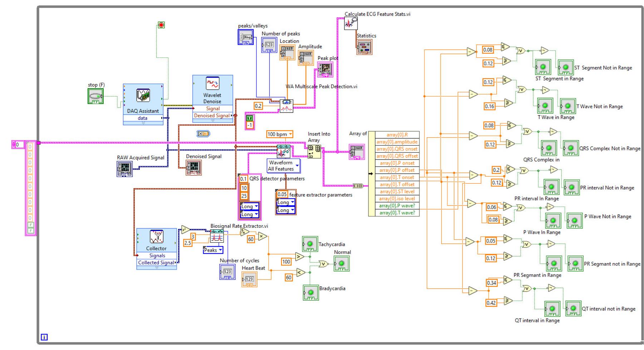
Task: Select the Array of features indicator terminal
Action: coord(357,152)
